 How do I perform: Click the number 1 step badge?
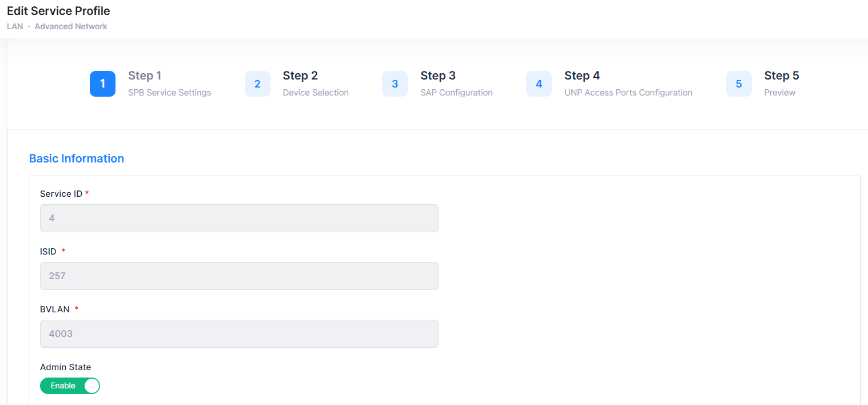click(102, 84)
